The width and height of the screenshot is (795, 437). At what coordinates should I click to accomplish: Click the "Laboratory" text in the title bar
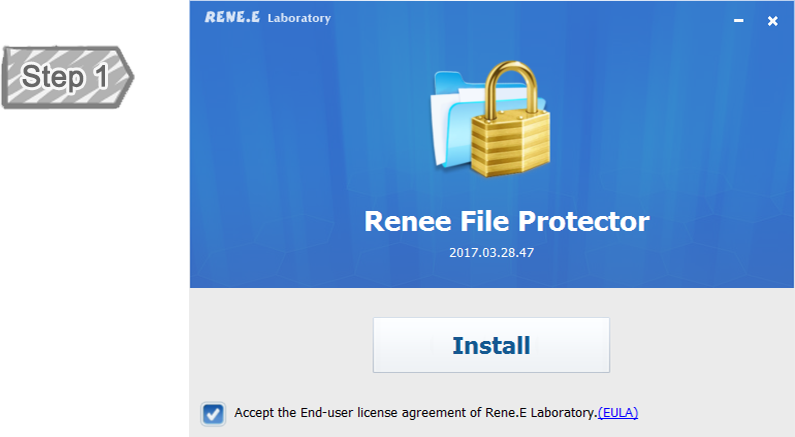coord(299,18)
